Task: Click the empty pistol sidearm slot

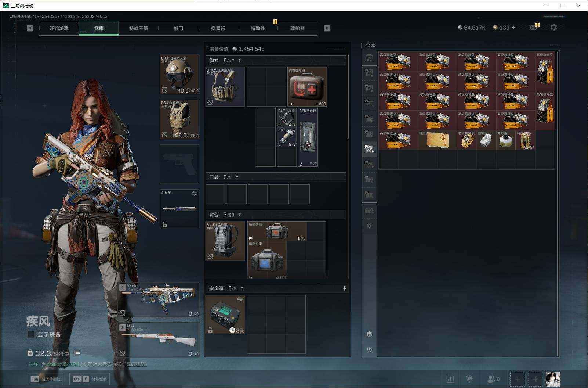Action: (x=179, y=164)
